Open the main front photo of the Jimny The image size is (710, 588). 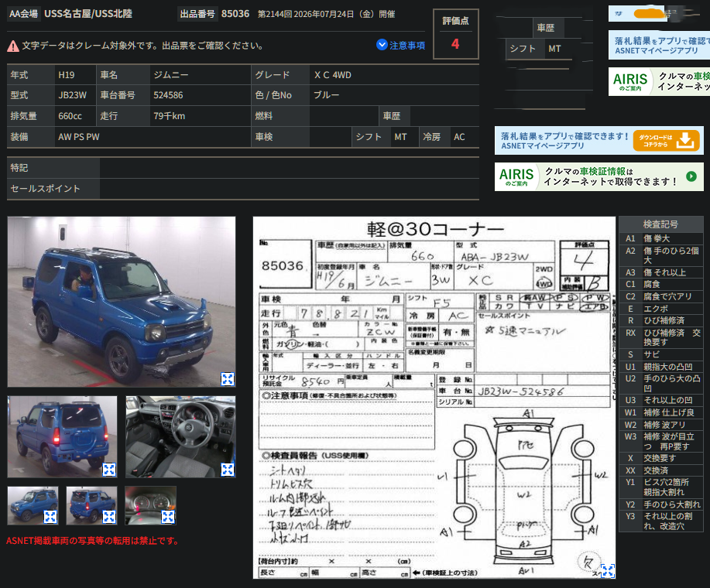[x=122, y=302]
